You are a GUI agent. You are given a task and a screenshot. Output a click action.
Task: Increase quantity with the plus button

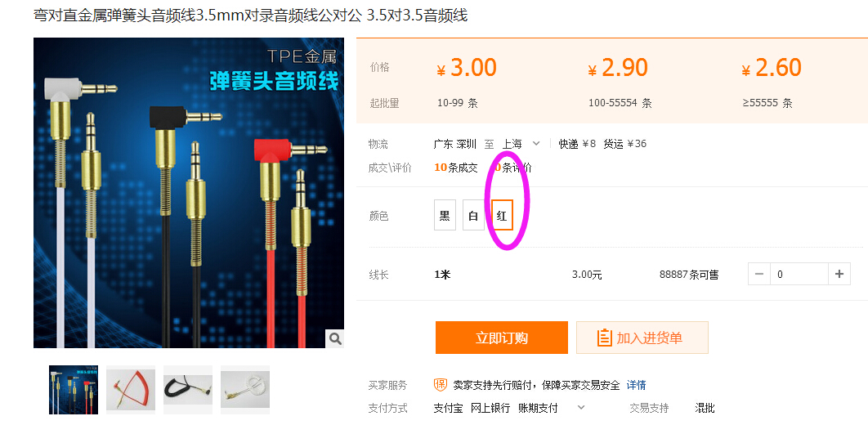tap(839, 274)
